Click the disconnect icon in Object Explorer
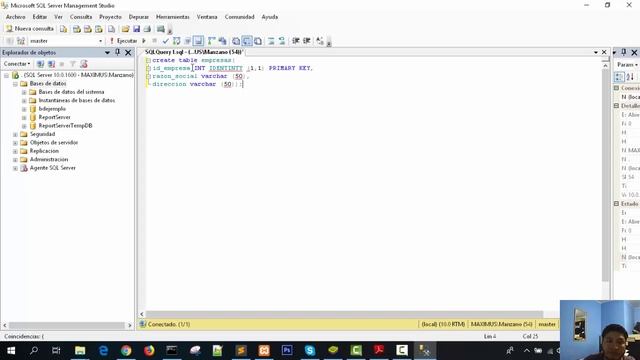This screenshot has height=360, width=640. [x=51, y=64]
